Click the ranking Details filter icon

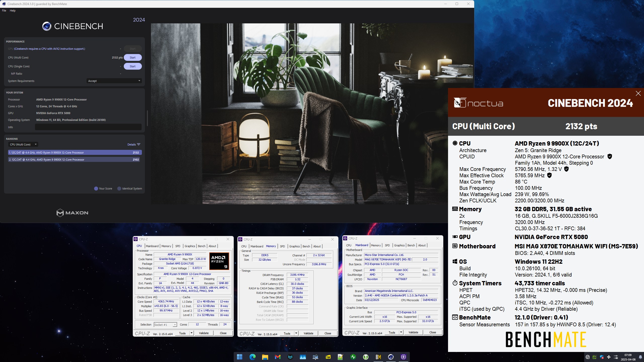point(139,144)
